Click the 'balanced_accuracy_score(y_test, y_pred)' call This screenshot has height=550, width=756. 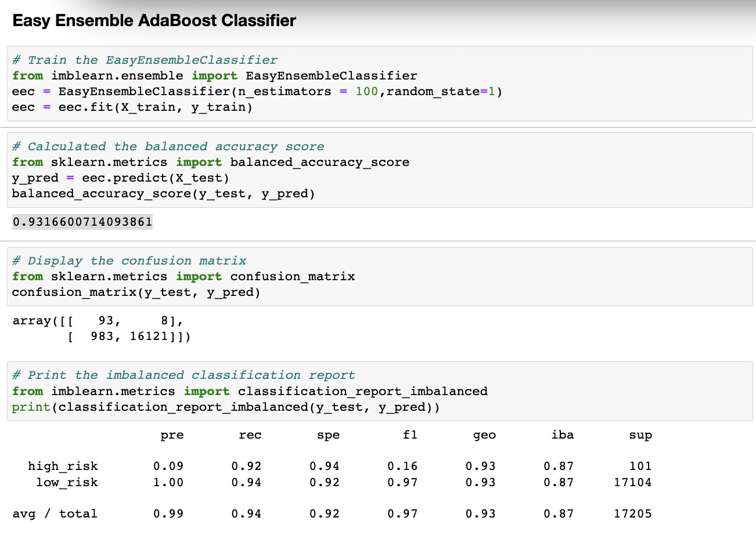[x=164, y=194]
